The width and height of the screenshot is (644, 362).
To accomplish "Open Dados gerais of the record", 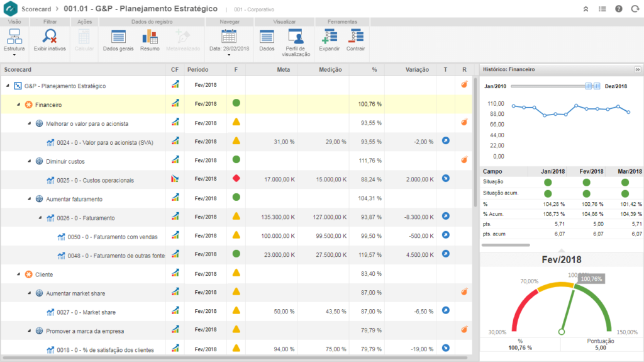I will click(x=118, y=37).
